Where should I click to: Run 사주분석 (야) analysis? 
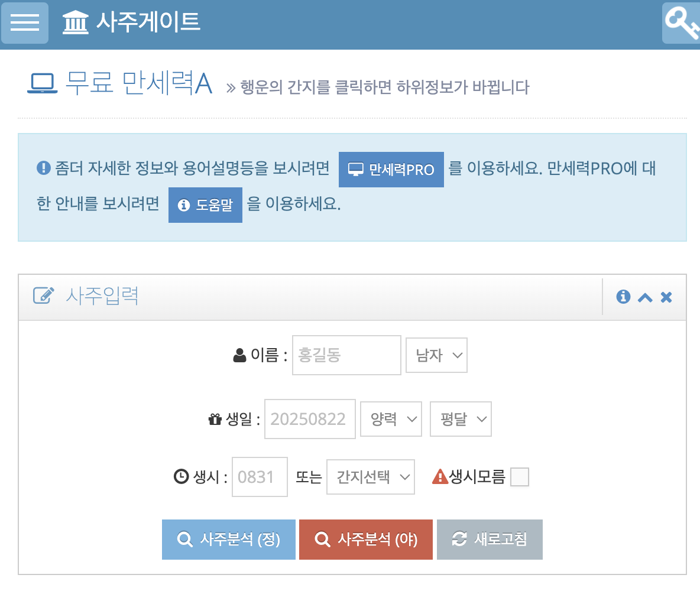[x=365, y=539]
